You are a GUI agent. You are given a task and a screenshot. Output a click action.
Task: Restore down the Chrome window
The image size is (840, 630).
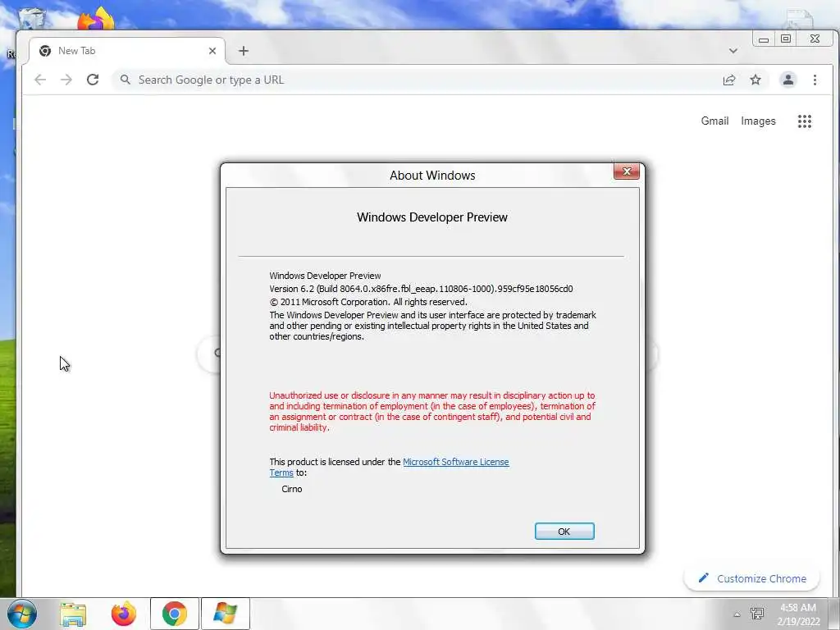[x=786, y=39]
